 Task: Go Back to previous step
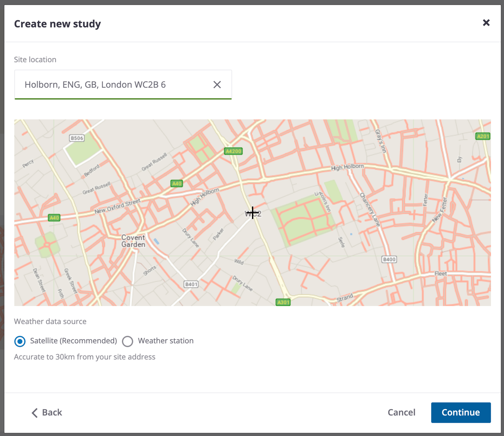[47, 413]
